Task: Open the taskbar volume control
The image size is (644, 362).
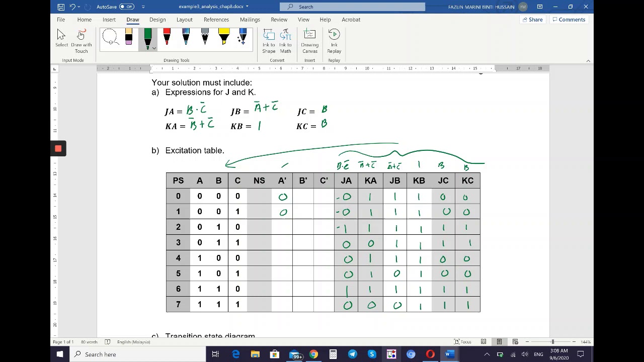Action: point(525,354)
